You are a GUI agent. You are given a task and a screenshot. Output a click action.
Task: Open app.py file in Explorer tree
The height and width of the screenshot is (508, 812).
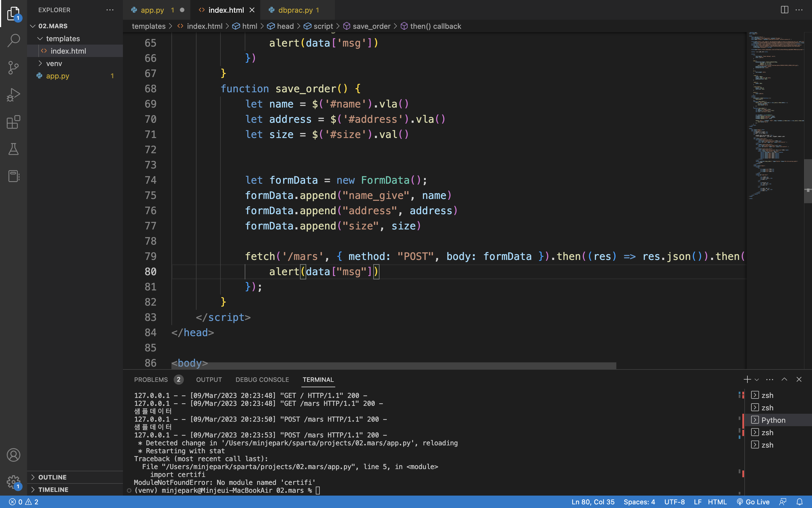(75, 76)
